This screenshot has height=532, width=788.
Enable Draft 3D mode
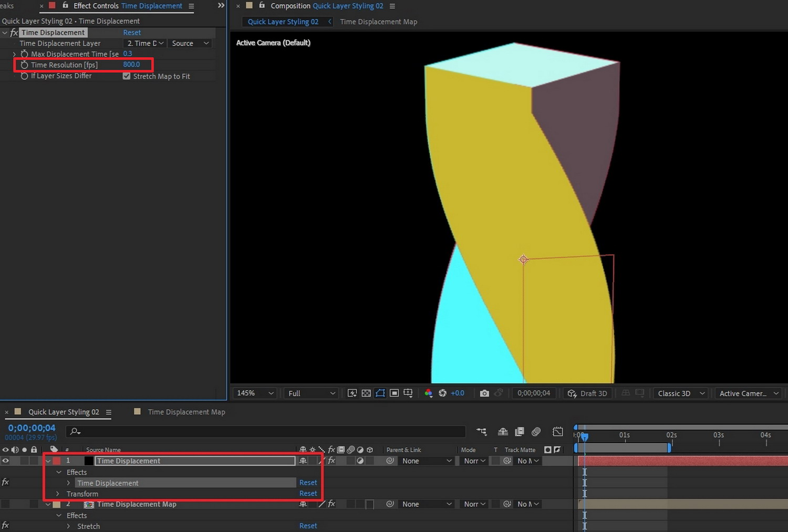[x=587, y=393]
